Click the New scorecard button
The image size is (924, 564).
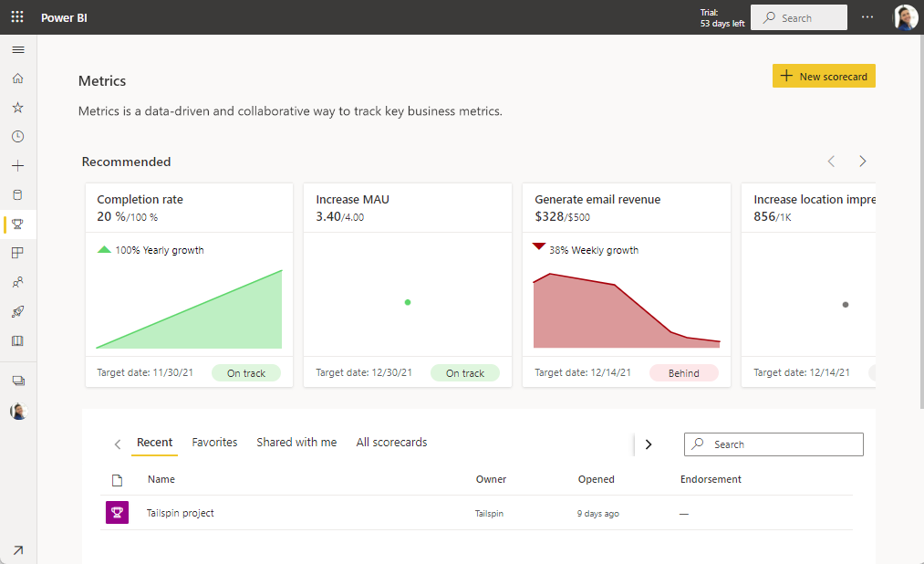tap(823, 76)
